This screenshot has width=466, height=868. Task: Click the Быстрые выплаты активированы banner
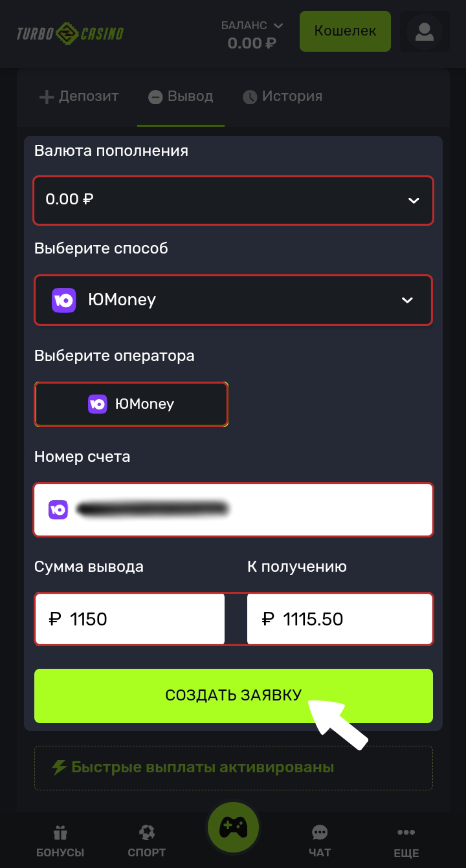[233, 768]
